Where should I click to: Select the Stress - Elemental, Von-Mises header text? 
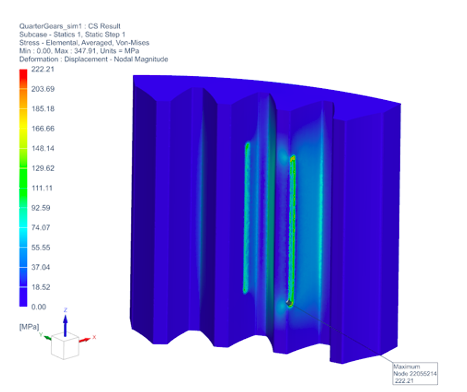click(x=84, y=43)
